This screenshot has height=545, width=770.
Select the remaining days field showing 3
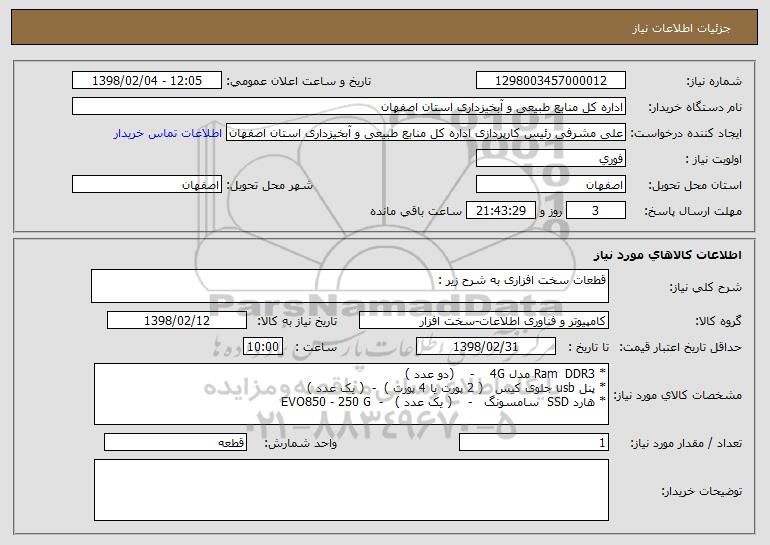coord(596,211)
